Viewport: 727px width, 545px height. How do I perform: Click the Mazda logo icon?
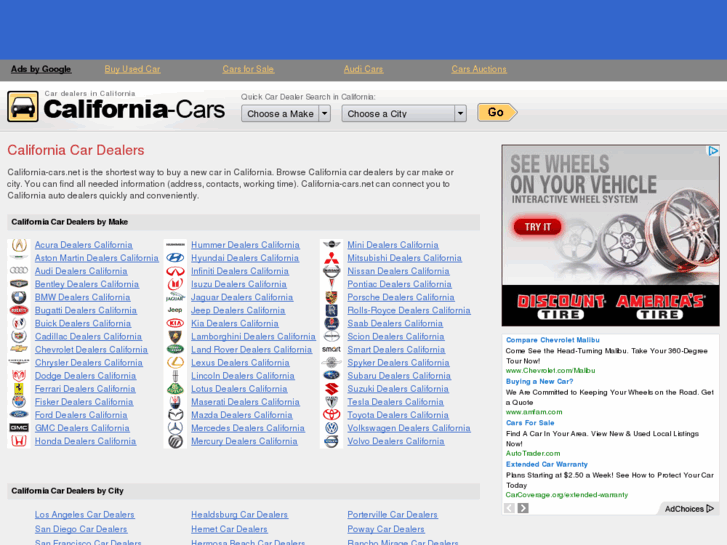pos(175,415)
